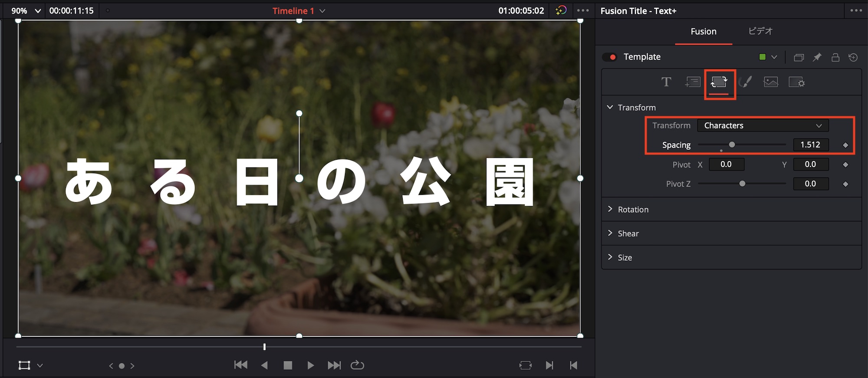The width and height of the screenshot is (868, 378).
Task: Lock the Template node
Action: tap(835, 57)
